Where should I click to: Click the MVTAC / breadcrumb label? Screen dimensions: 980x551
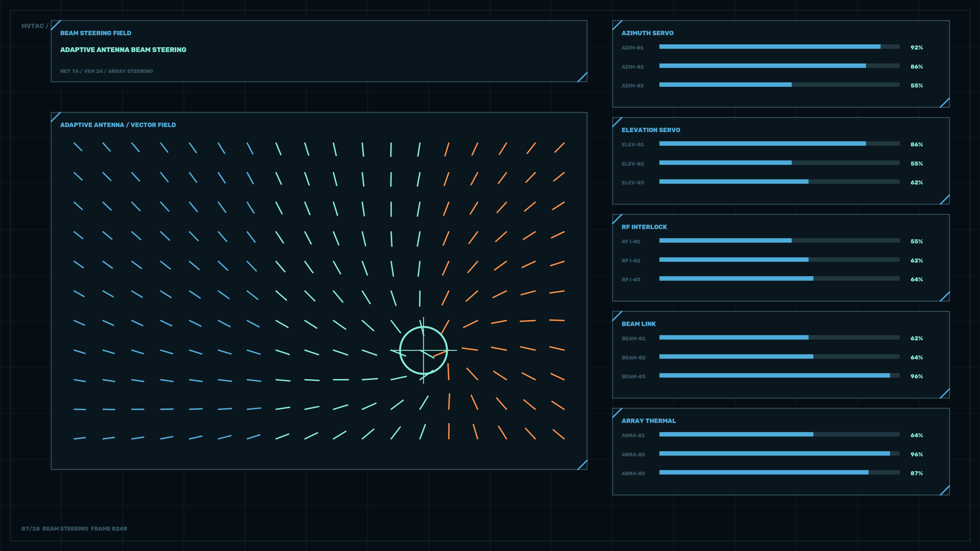pos(35,26)
